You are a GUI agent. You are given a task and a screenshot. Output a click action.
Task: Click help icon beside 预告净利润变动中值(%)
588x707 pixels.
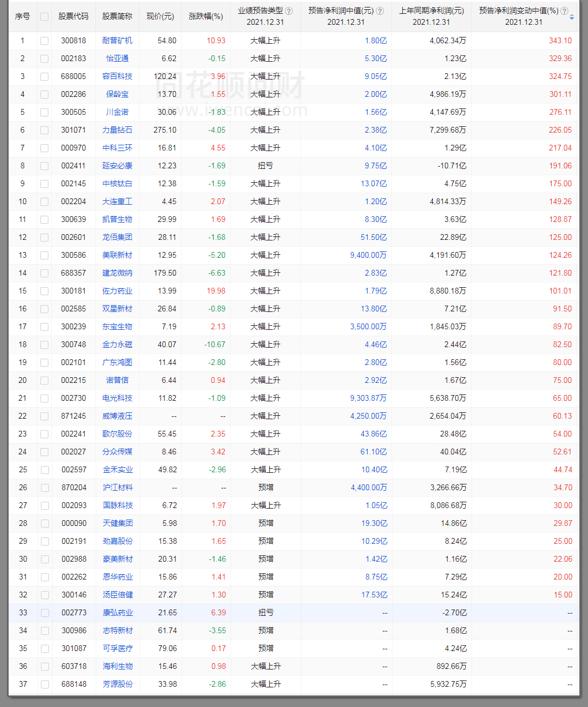tap(564, 11)
